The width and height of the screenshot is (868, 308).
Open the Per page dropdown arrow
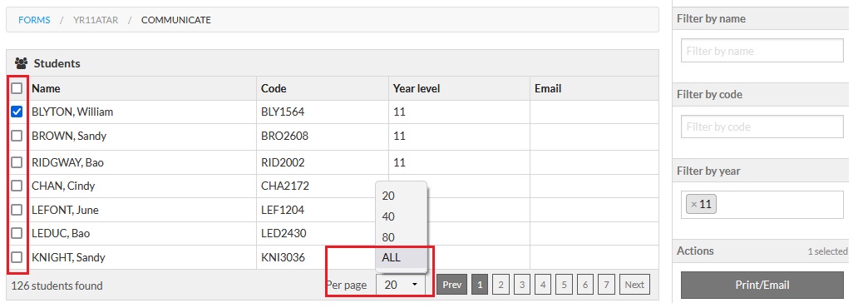(414, 285)
